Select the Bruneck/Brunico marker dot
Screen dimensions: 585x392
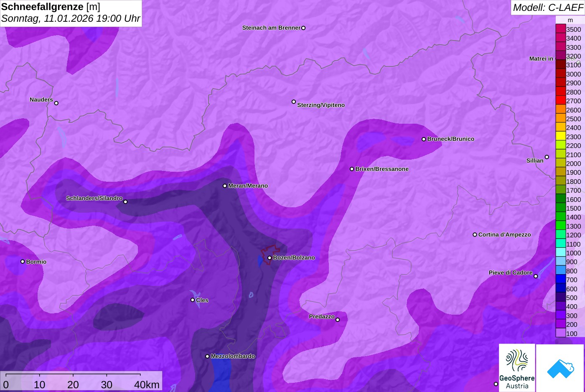[424, 139]
